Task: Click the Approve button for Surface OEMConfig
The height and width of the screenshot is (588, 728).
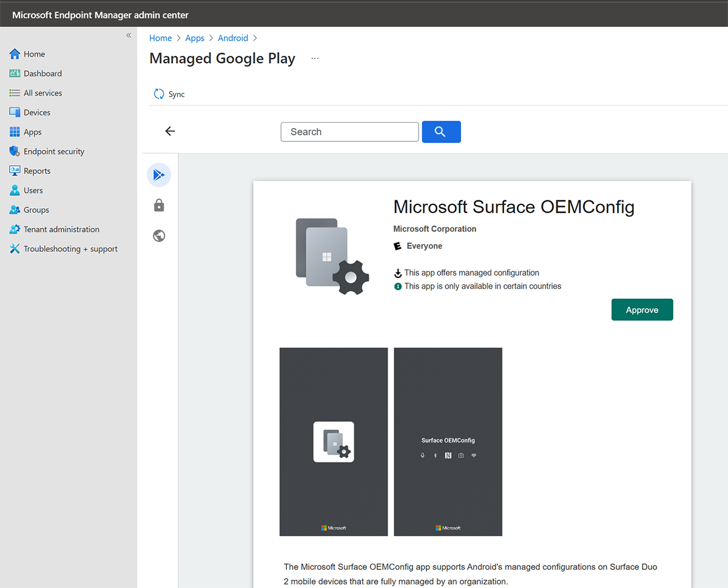Action: pyautogui.click(x=642, y=309)
